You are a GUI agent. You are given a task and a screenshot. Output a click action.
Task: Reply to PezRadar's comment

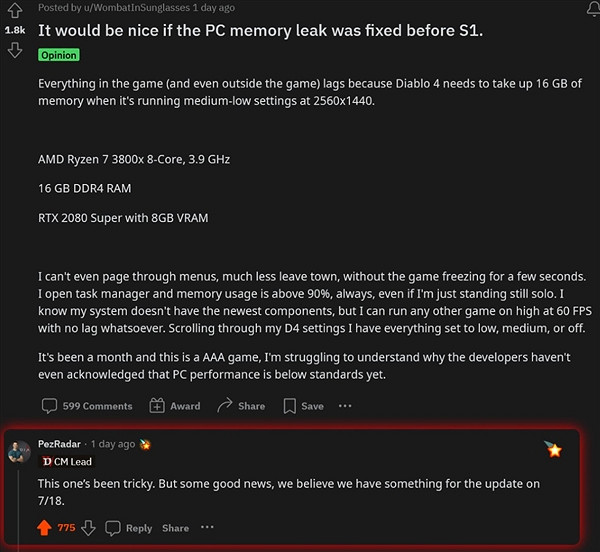129,528
